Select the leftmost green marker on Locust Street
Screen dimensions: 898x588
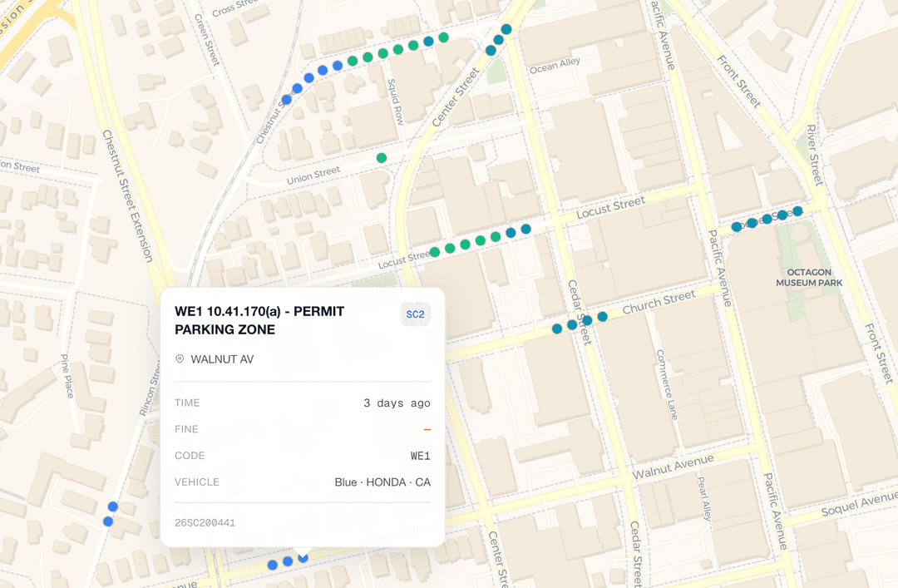tap(435, 252)
